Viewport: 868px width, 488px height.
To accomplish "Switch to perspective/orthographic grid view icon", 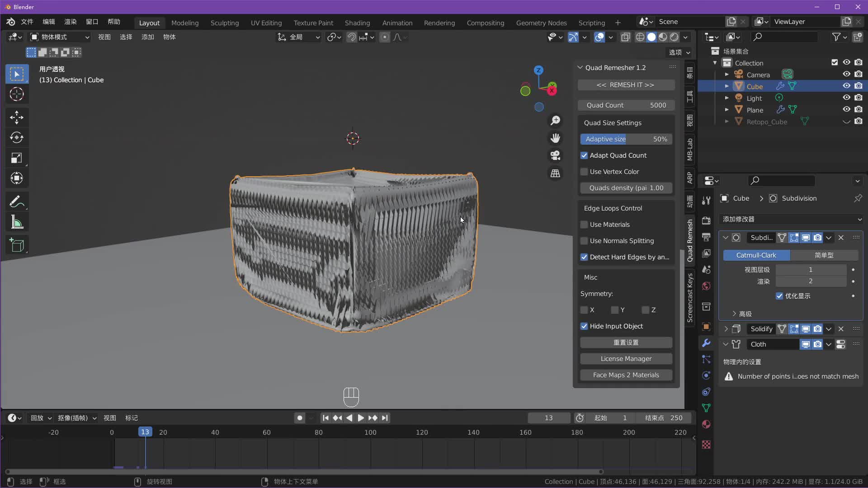I will pyautogui.click(x=555, y=173).
